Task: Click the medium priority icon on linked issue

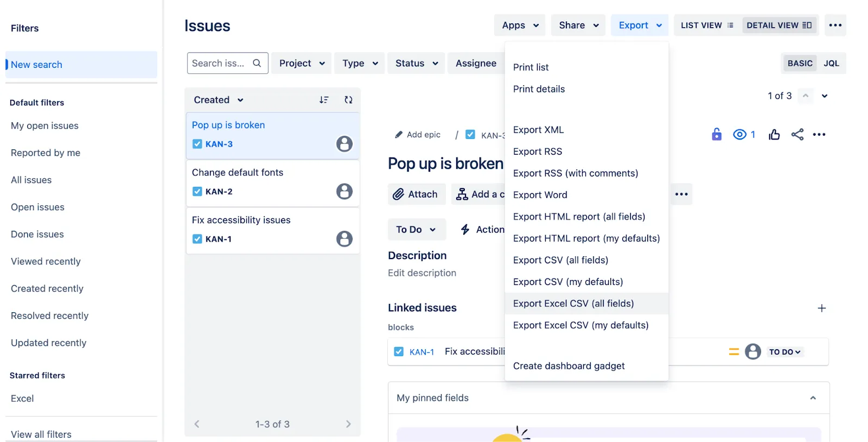Action: pyautogui.click(x=734, y=352)
